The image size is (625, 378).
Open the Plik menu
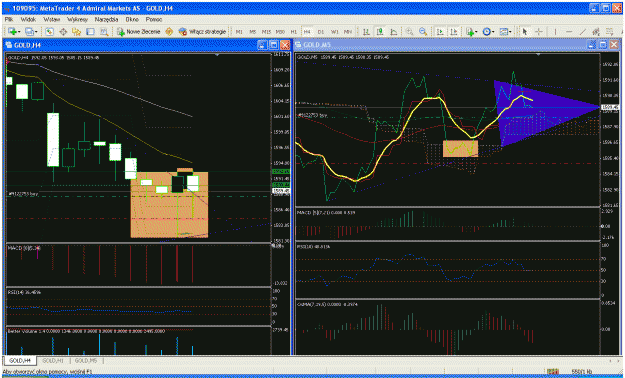[8, 19]
